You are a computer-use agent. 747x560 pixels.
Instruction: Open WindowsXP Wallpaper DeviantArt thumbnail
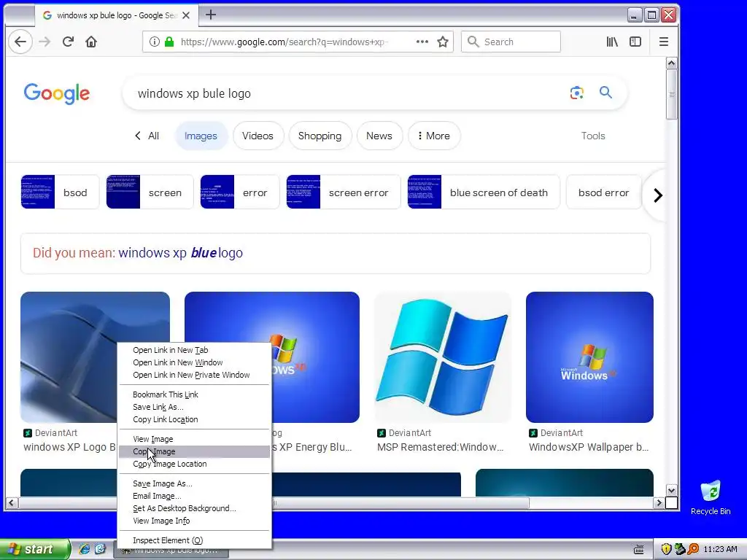589,357
